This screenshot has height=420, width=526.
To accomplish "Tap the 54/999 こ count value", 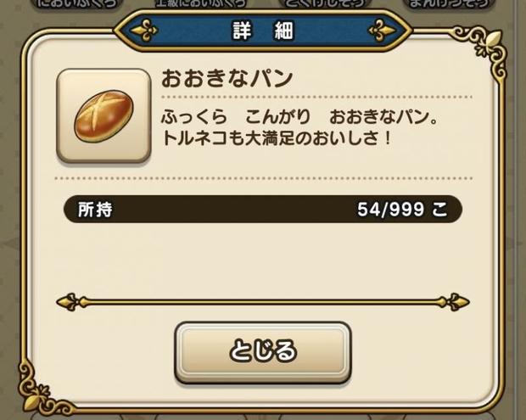I will tap(402, 210).
